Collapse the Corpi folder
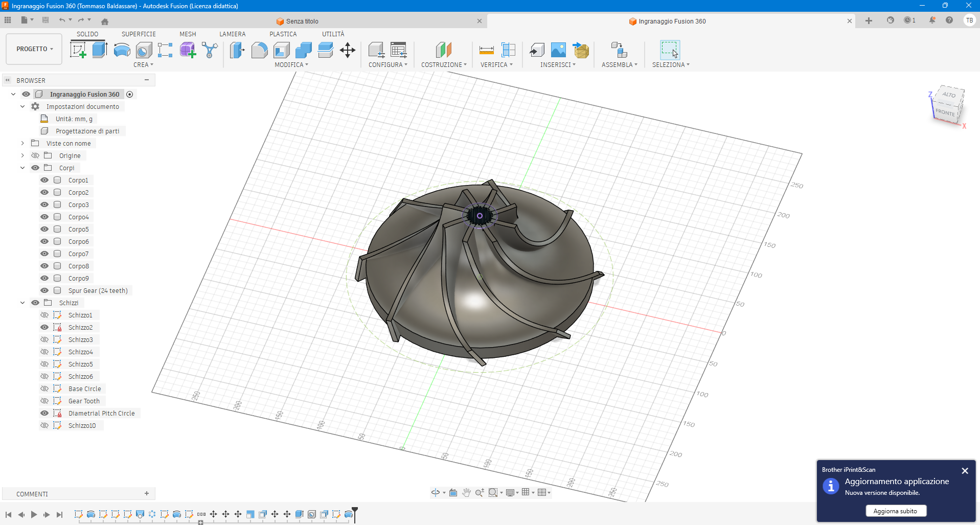The width and height of the screenshot is (980, 525). tap(22, 168)
